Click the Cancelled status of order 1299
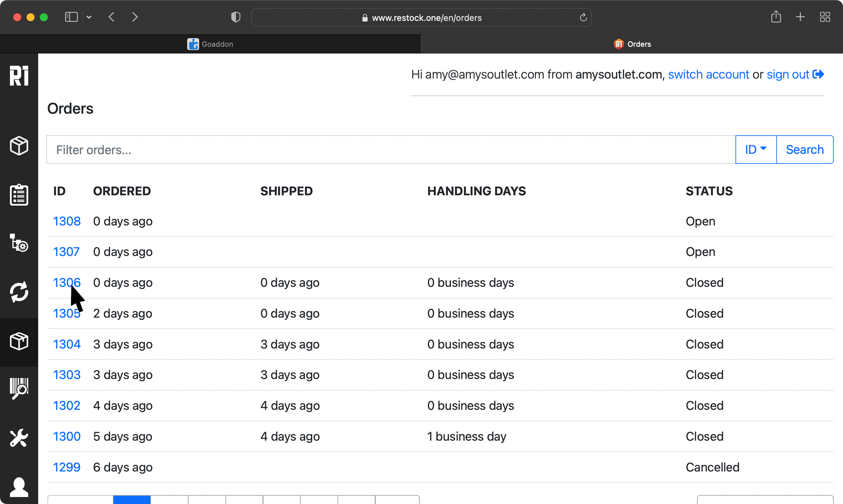 (x=713, y=467)
